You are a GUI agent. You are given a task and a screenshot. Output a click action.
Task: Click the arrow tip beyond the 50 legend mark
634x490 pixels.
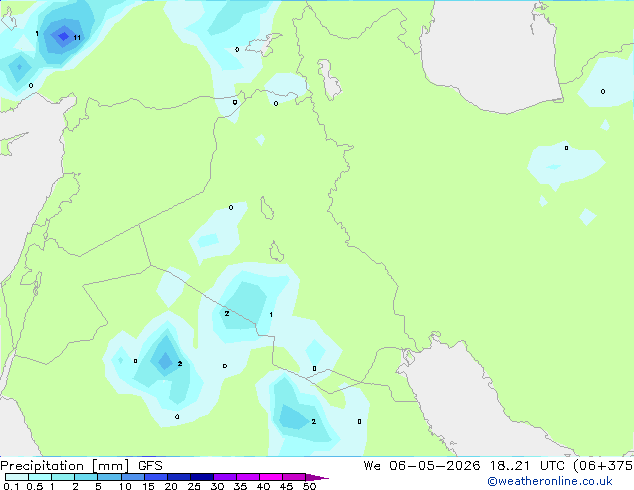(x=317, y=477)
